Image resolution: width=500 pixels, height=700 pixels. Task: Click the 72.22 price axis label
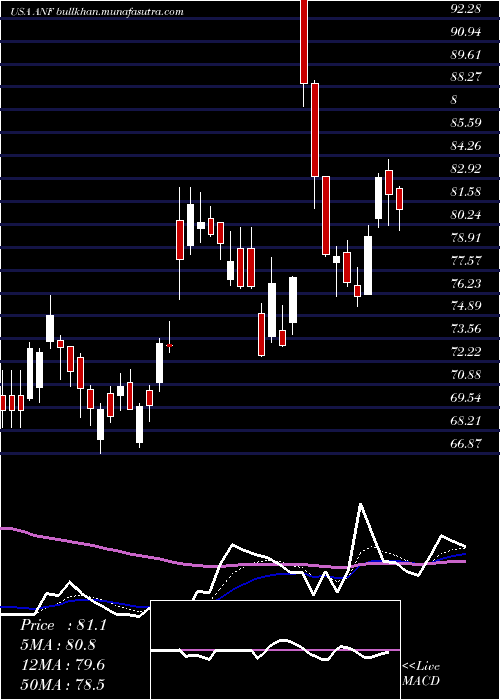466,352
